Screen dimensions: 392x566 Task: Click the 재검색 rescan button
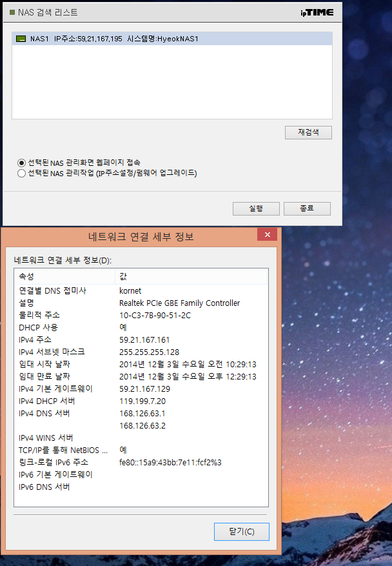pos(308,132)
